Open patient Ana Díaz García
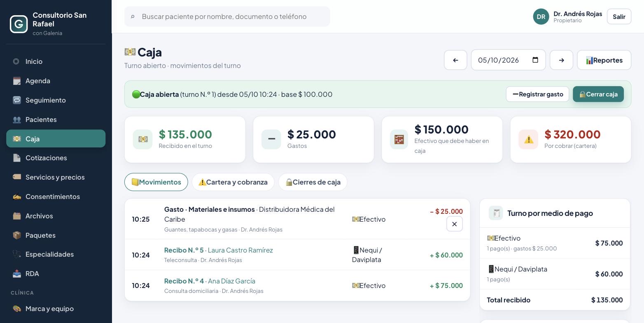This screenshot has width=644, height=323. pos(231,281)
